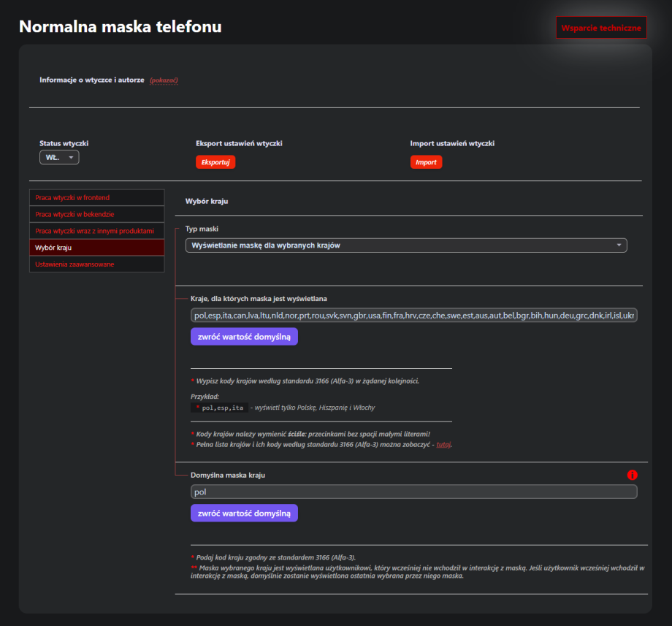Open the tutaj link for country codes
The image size is (672, 626).
(443, 444)
